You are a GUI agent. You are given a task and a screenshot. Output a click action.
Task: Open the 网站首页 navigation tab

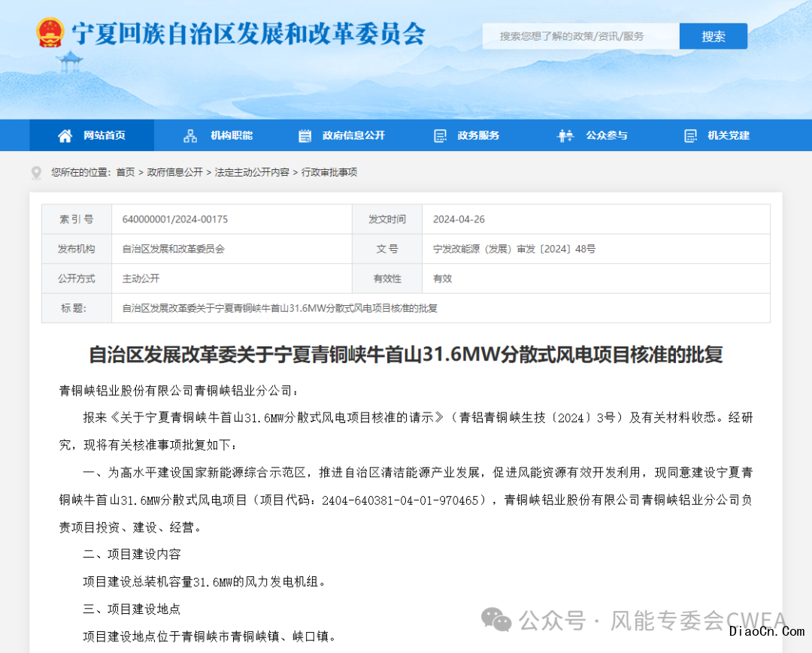pos(92,135)
